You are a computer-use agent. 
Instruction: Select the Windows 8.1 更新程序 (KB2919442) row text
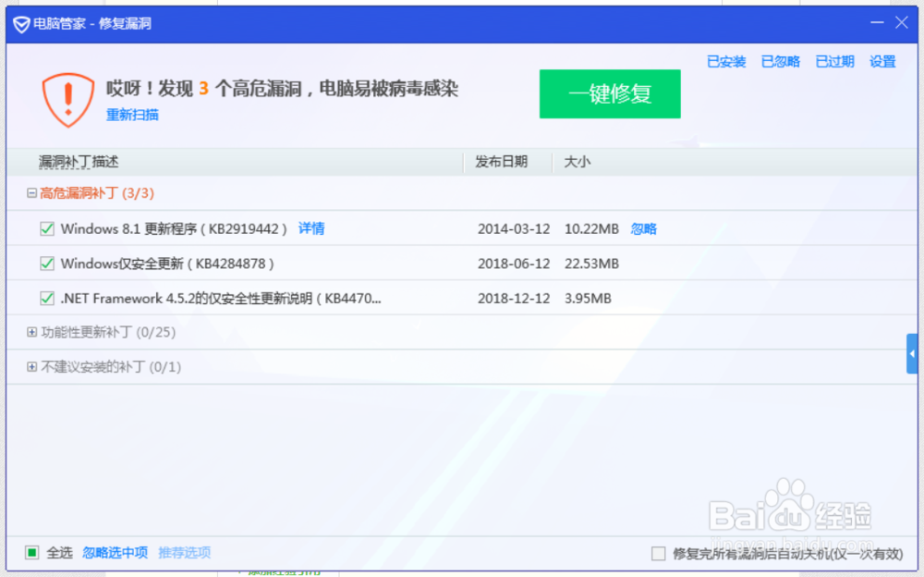[174, 229]
